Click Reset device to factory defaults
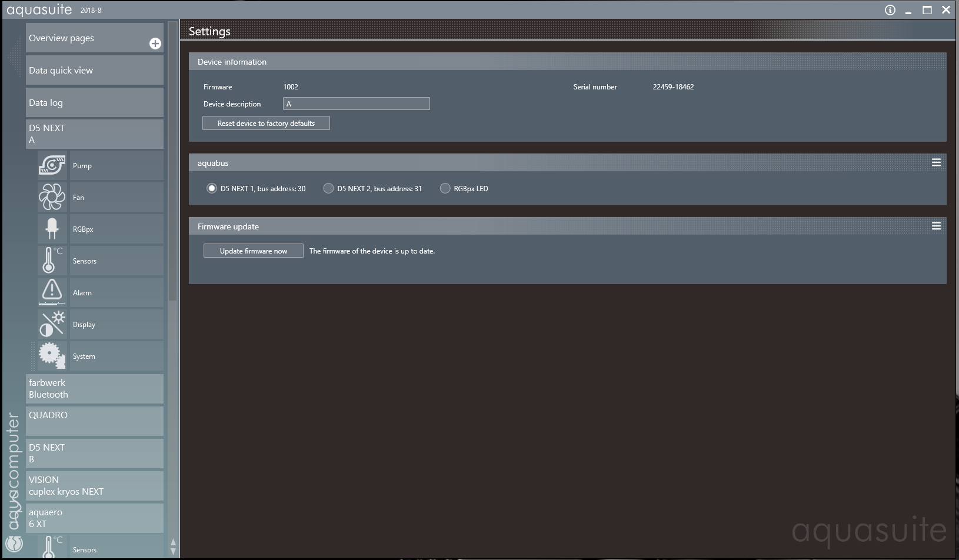Image resolution: width=959 pixels, height=560 pixels. point(266,123)
